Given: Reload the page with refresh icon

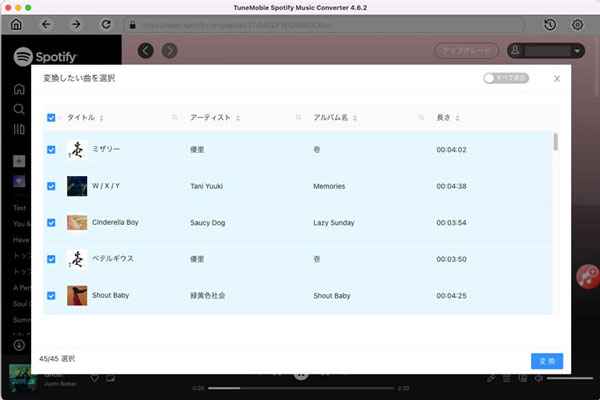Looking at the screenshot, I should coord(106,24).
